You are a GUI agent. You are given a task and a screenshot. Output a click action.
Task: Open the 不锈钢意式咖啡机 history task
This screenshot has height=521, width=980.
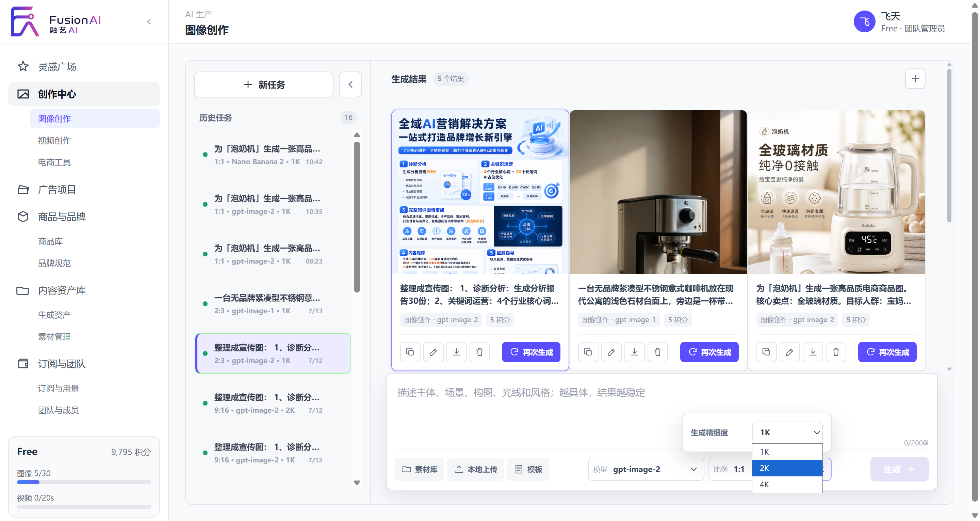coord(273,304)
